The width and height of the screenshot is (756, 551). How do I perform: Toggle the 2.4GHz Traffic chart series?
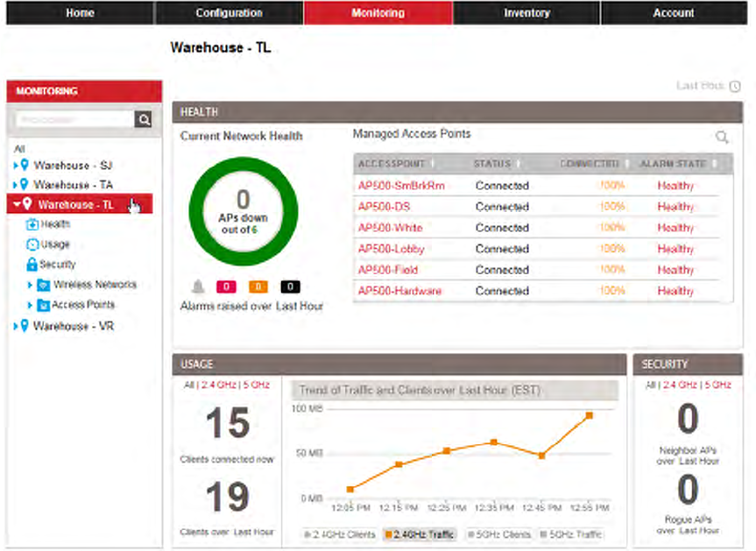[x=419, y=534]
